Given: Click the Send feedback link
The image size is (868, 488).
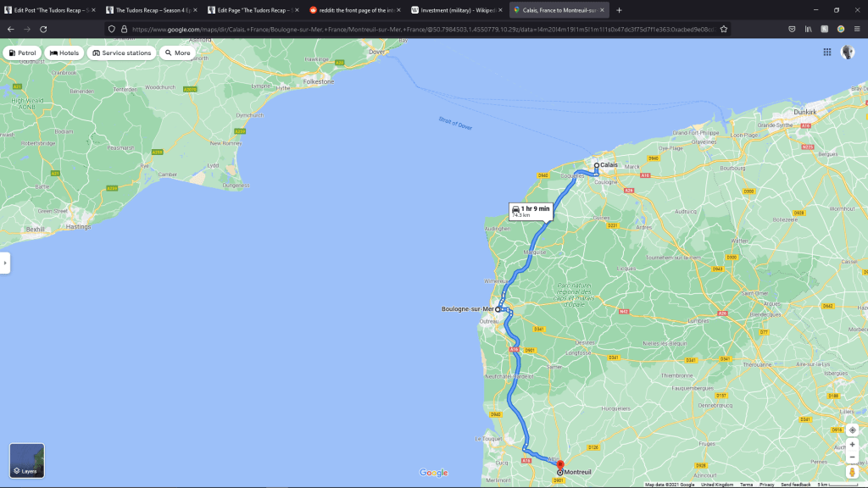Looking at the screenshot, I should [x=795, y=485].
